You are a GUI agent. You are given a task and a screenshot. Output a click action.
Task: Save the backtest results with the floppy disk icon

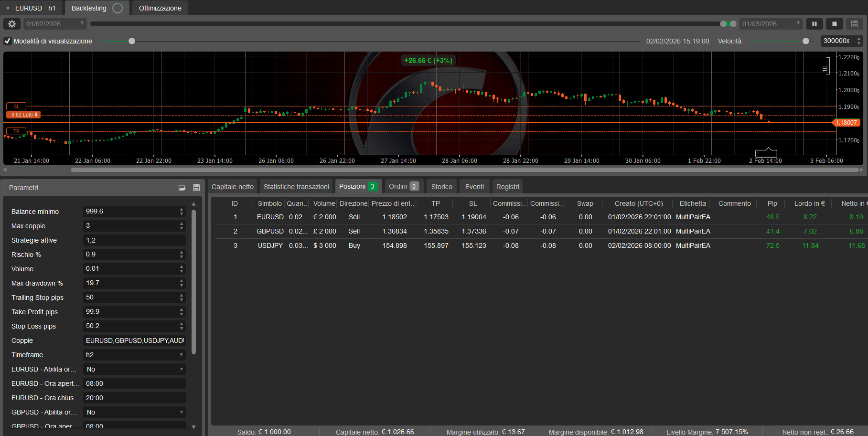pyautogui.click(x=855, y=23)
